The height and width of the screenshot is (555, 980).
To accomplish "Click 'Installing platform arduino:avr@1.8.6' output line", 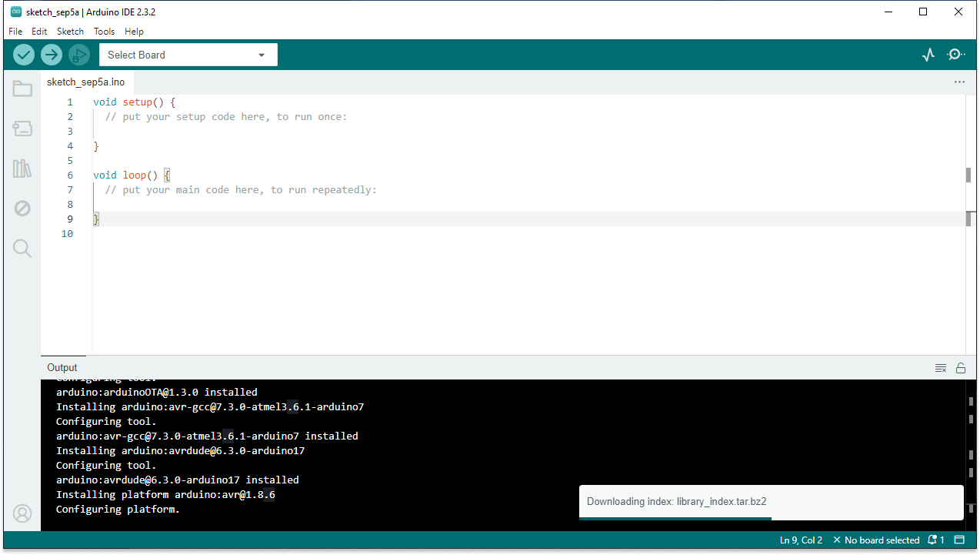I will [x=165, y=495].
